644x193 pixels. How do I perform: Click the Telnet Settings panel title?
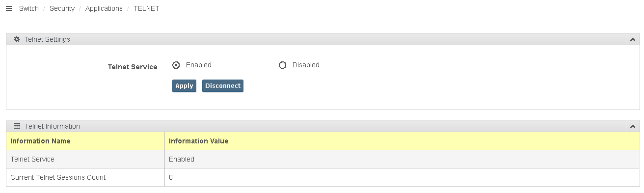tap(47, 39)
